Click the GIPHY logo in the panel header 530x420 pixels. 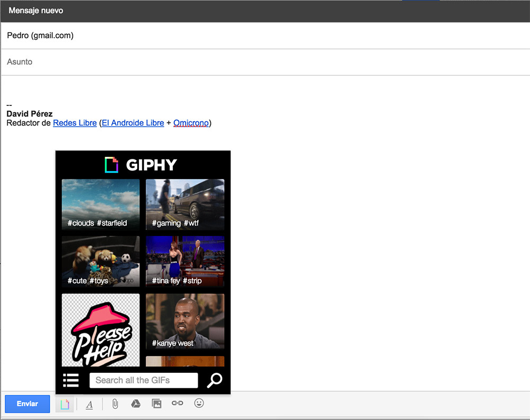coord(143,165)
